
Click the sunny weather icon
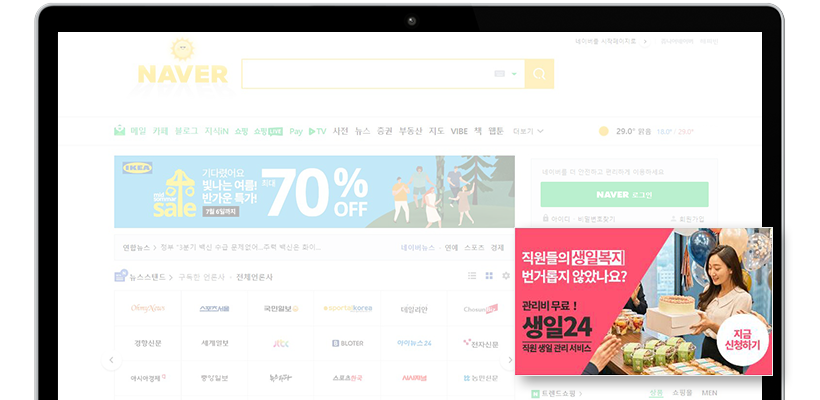pos(603,131)
